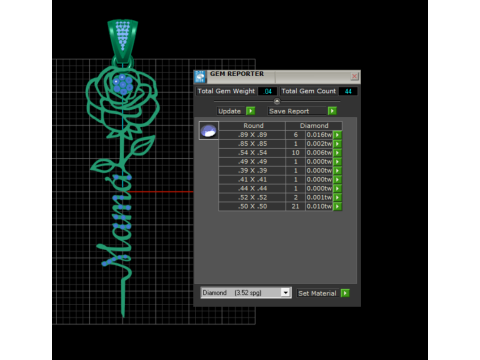
Task: Click green arrow in the .39 X .39 row
Action: 338,171
